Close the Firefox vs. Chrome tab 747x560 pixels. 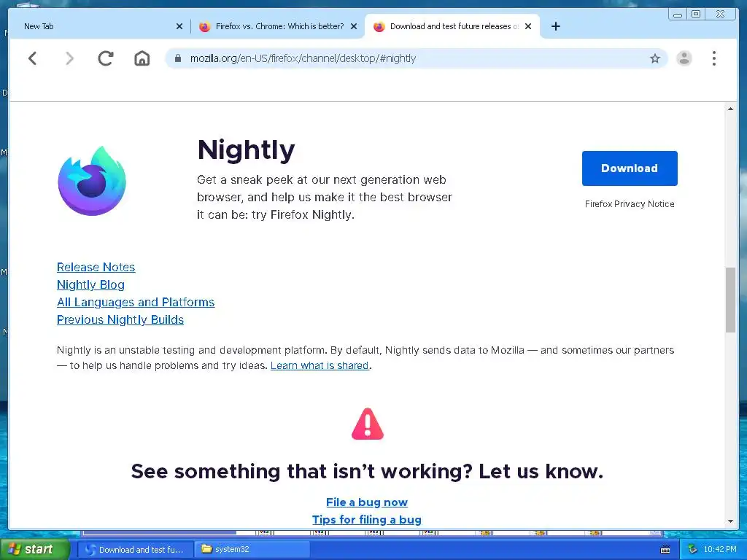354,26
